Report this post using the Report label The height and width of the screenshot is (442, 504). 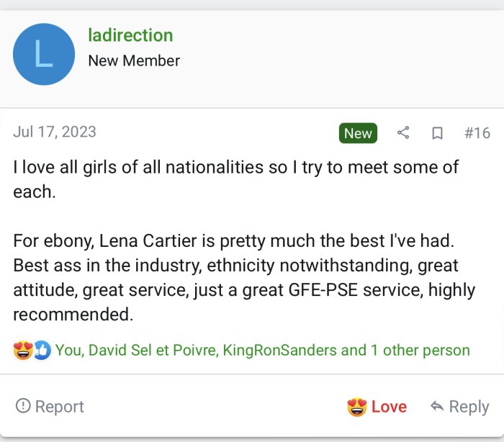(59, 407)
